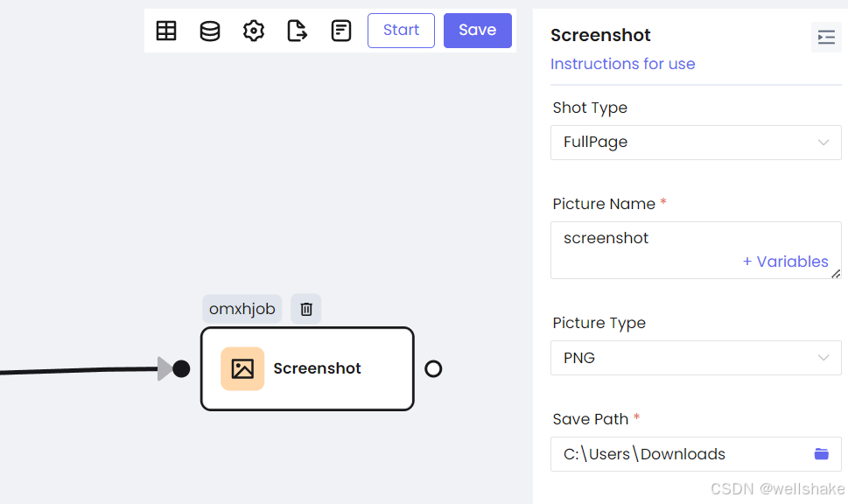The width and height of the screenshot is (848, 504).
Task: Click Start to run the workflow
Action: (402, 31)
